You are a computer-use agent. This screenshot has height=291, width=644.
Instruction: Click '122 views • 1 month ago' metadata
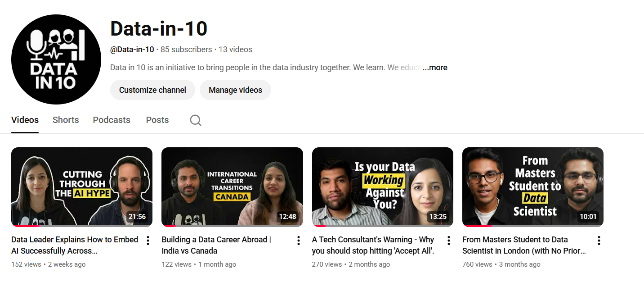pos(199,264)
